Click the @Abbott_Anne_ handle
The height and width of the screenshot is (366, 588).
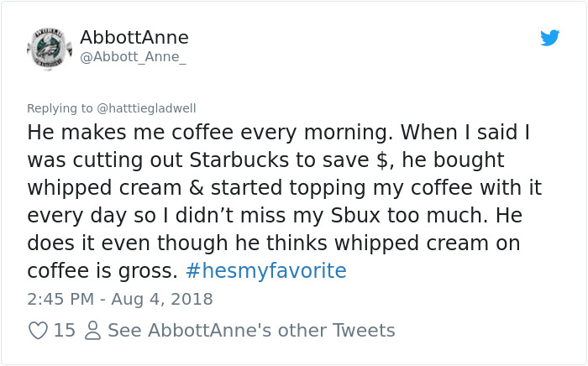click(x=134, y=57)
